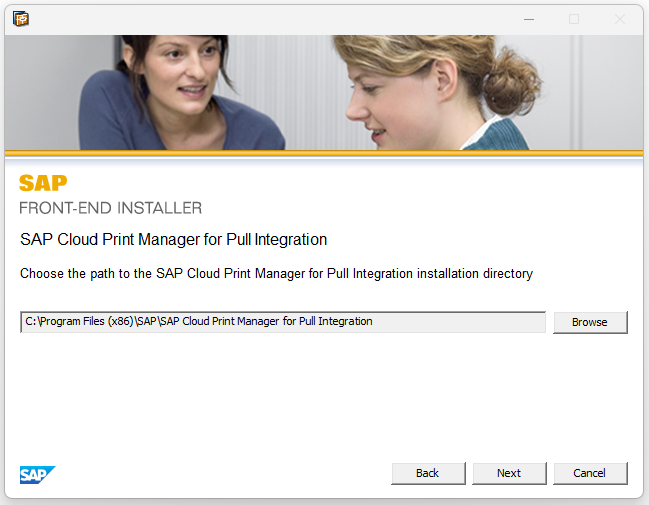Cancel the SAP installation
This screenshot has height=505, width=649.
click(x=590, y=473)
